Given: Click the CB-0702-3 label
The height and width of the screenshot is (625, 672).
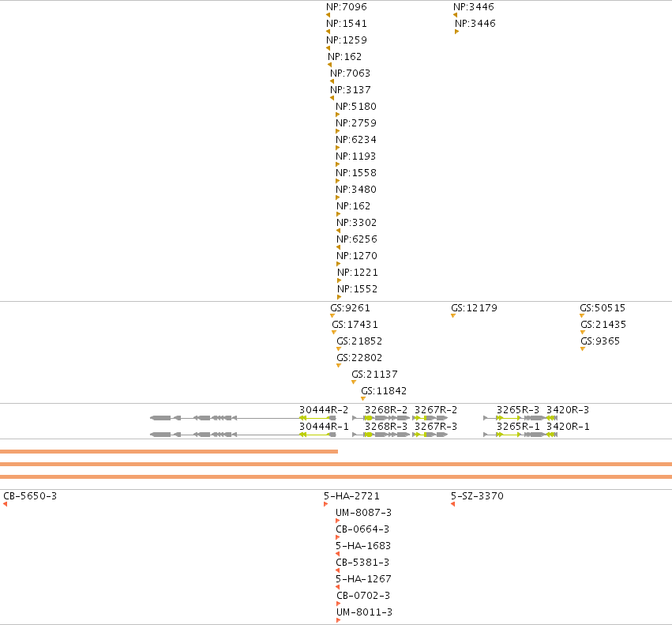Looking at the screenshot, I should [363, 596].
